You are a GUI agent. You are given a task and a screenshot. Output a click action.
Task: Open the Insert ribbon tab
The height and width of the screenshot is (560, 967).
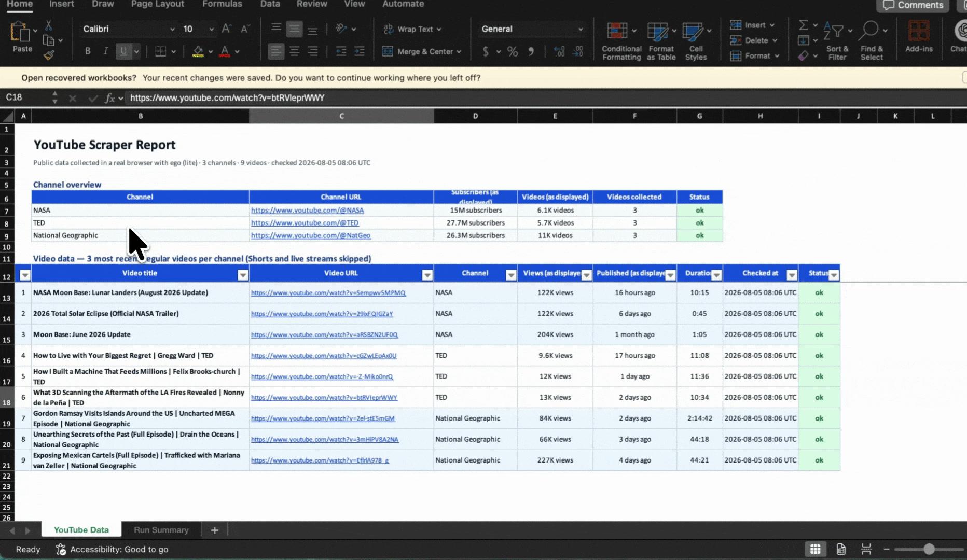click(x=61, y=4)
